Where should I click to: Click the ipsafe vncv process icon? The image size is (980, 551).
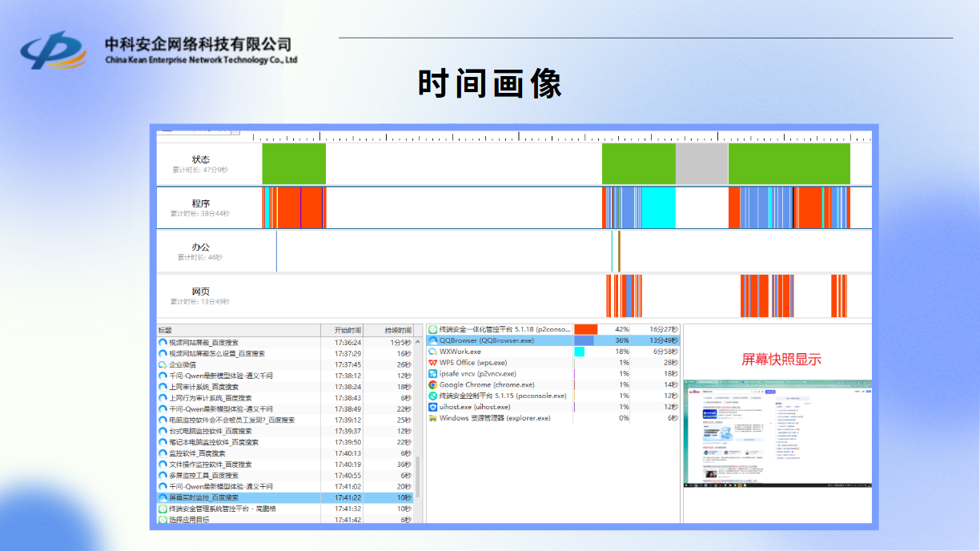433,373
